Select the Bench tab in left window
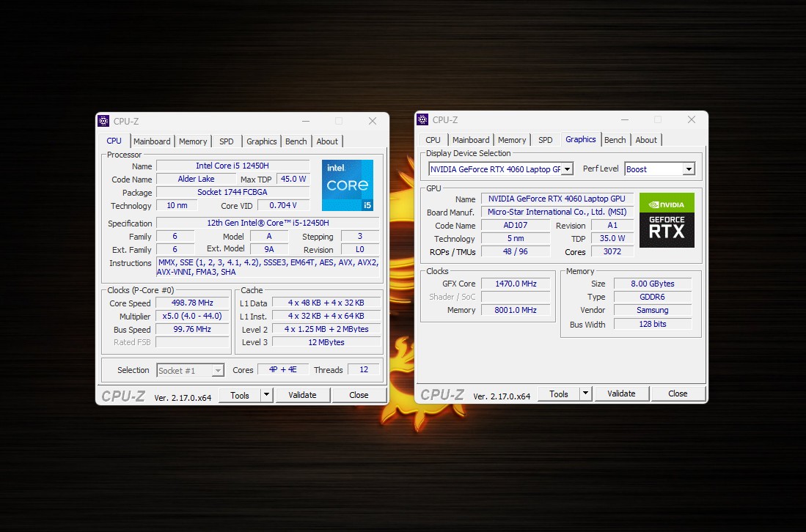 (296, 141)
